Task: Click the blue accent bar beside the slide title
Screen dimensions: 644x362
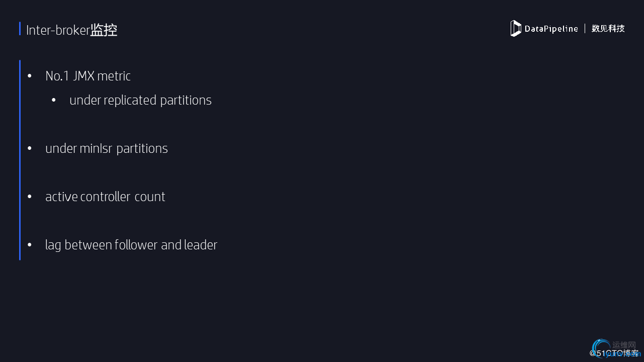Action: 20,29
